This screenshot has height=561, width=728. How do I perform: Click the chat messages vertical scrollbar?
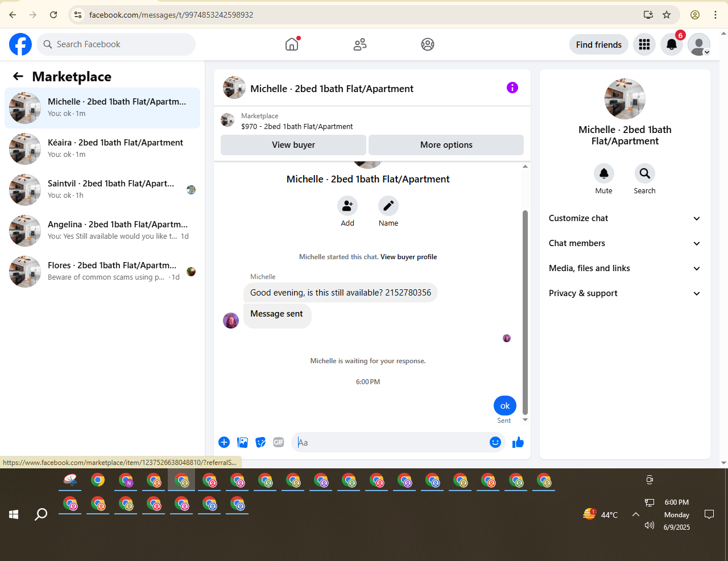[525, 313]
